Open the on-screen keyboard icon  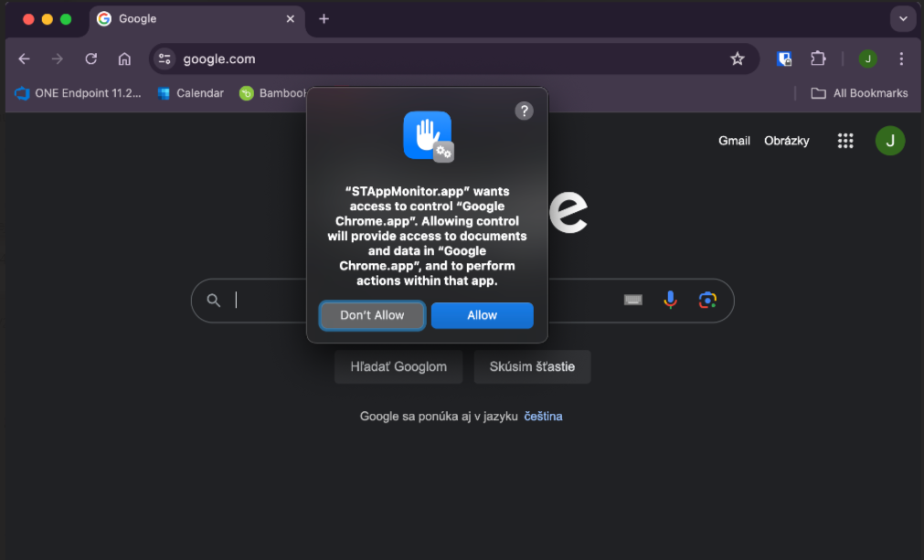632,301
